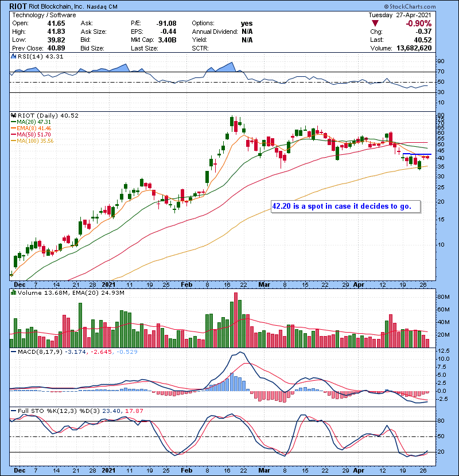Screen dimensions: 459x476
Task: Click the 80M volume axis label
Action: pos(443,297)
